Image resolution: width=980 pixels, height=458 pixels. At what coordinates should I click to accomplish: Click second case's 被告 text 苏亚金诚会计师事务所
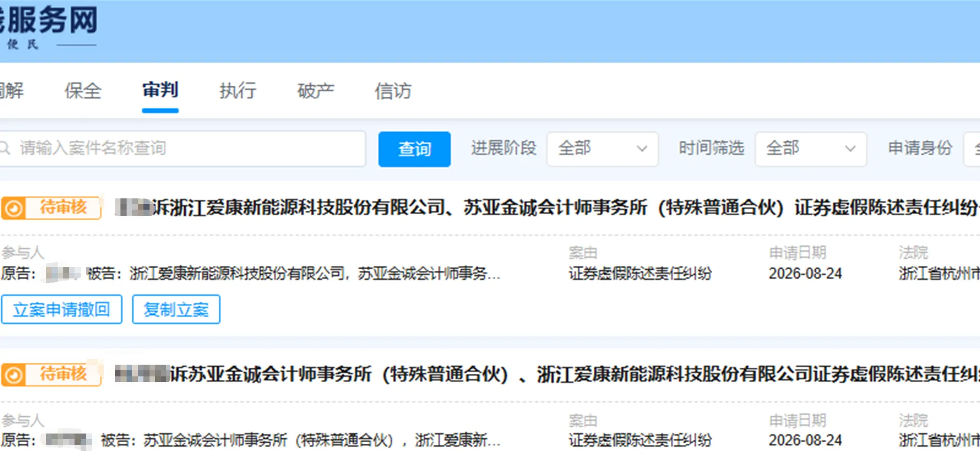pyautogui.click(x=215, y=441)
